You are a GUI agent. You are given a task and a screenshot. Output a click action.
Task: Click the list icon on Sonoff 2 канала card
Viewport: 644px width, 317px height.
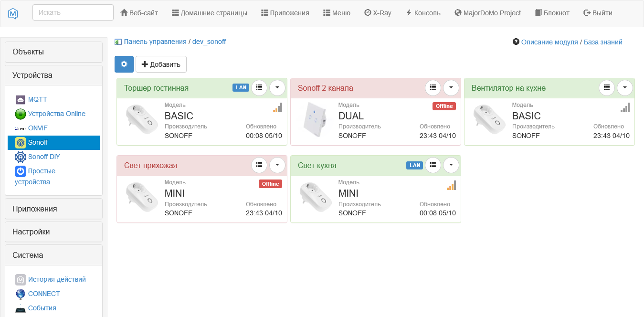click(433, 87)
